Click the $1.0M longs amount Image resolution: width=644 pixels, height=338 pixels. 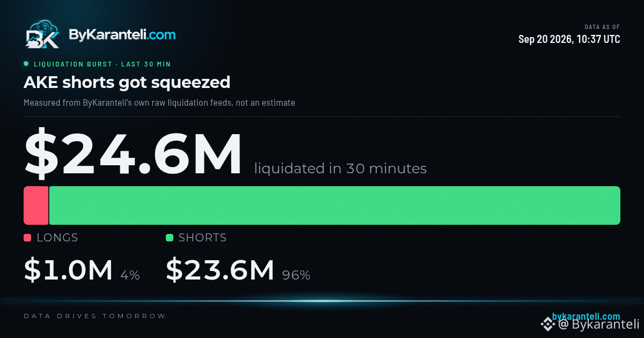pos(68,270)
